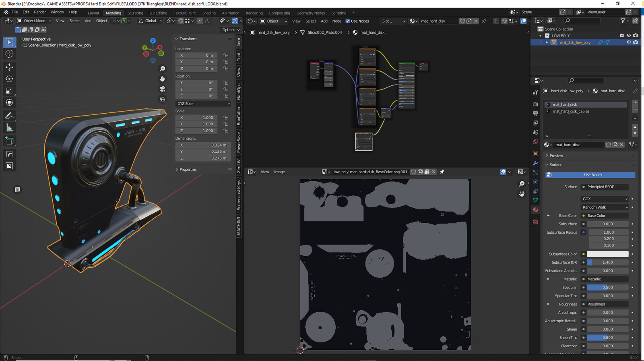The height and width of the screenshot is (361, 644).
Task: Open the HardOps sidebar tab
Action: click(239, 91)
